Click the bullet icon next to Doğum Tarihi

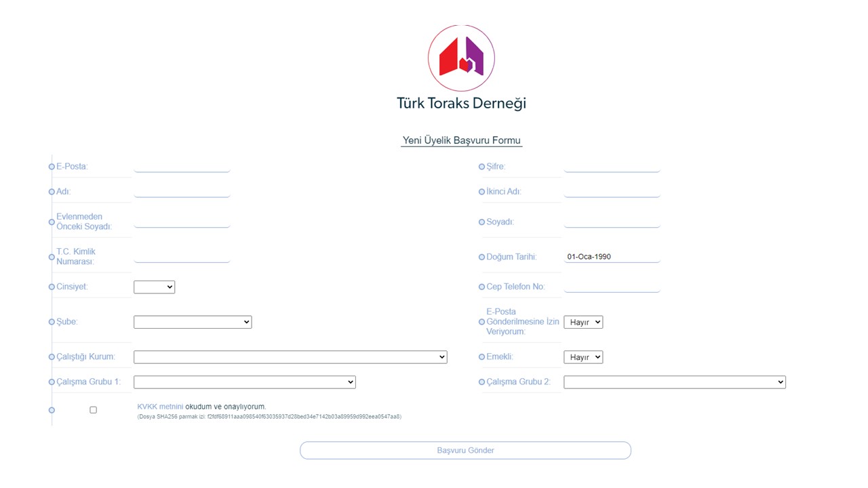click(481, 258)
